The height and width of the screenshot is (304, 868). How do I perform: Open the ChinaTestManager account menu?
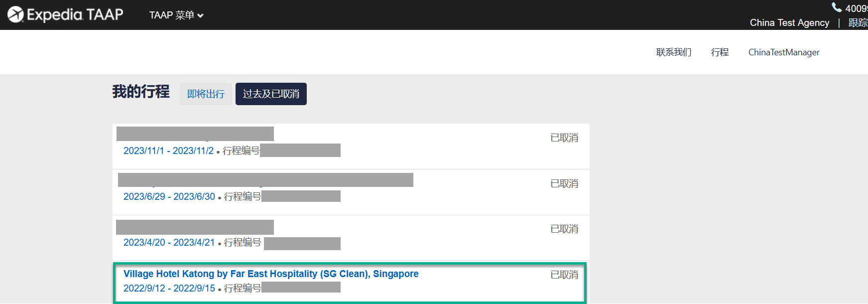pyautogui.click(x=784, y=52)
